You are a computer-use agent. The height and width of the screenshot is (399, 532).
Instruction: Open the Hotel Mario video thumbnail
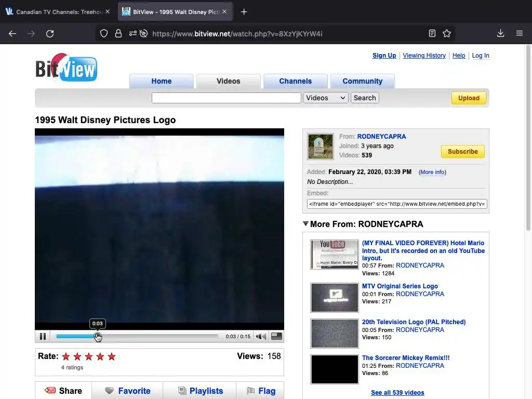[x=334, y=255]
